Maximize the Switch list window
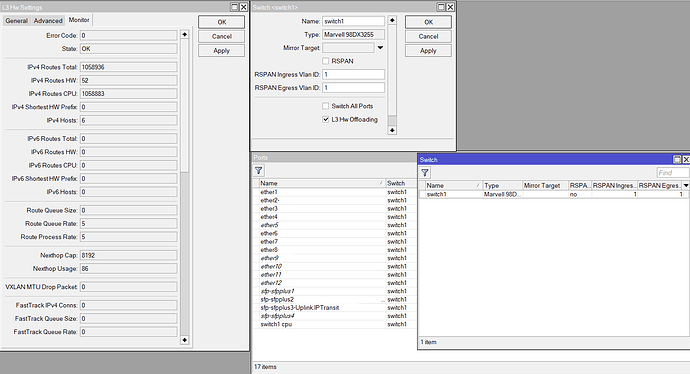This screenshot has width=690, height=374. [678, 159]
